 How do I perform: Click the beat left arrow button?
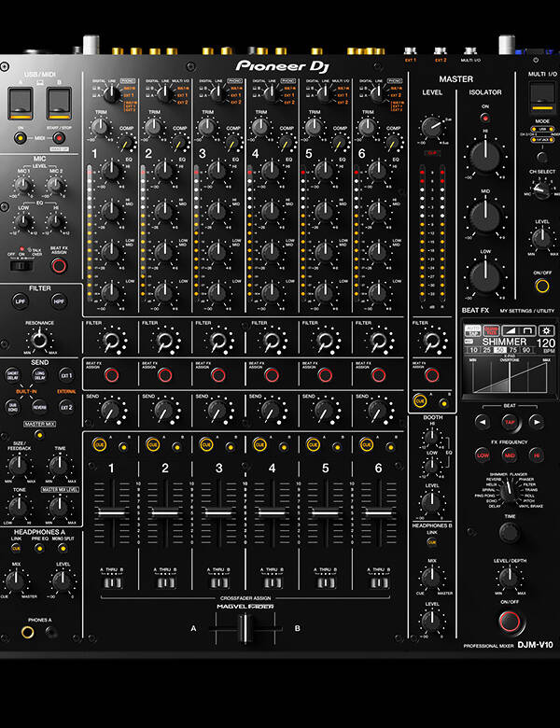(483, 422)
